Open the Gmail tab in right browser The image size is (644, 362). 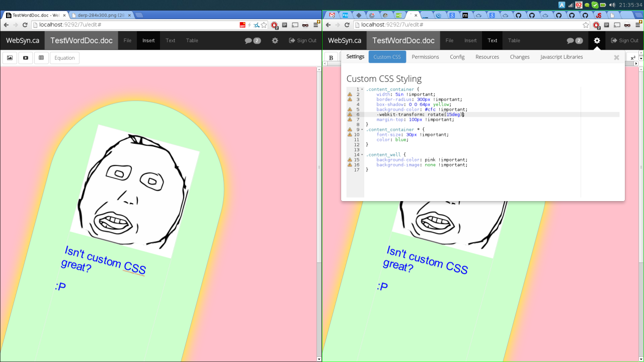[x=332, y=15]
